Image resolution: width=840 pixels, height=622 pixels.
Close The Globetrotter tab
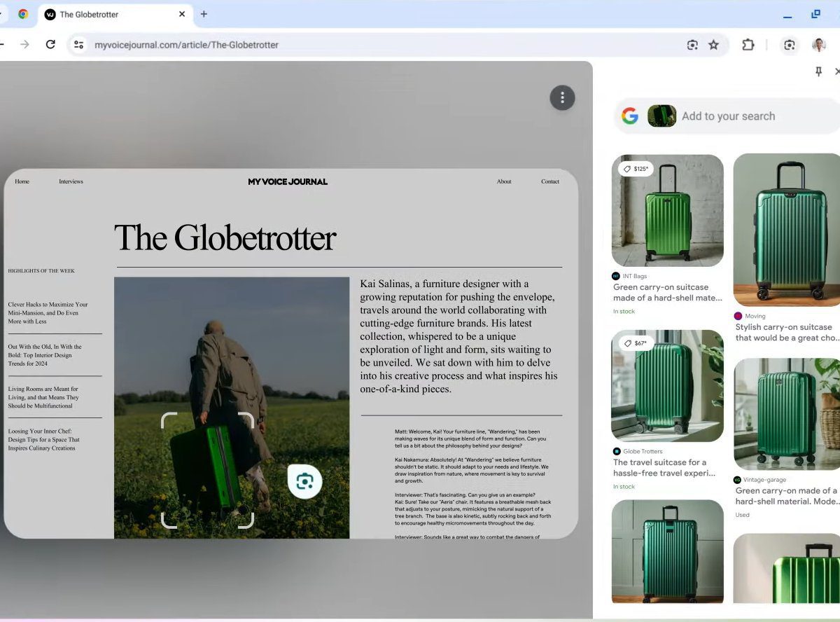[182, 14]
